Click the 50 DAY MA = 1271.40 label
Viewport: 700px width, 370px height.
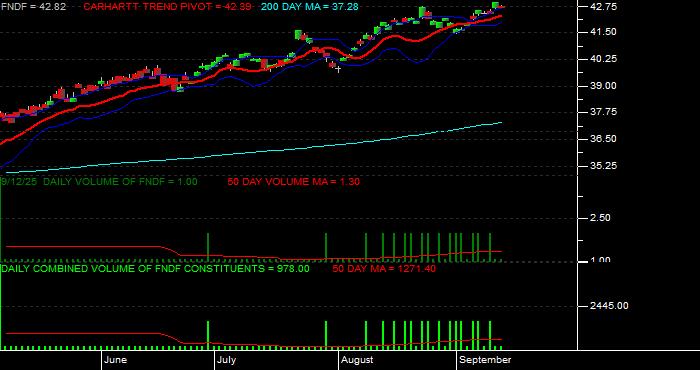(384, 269)
